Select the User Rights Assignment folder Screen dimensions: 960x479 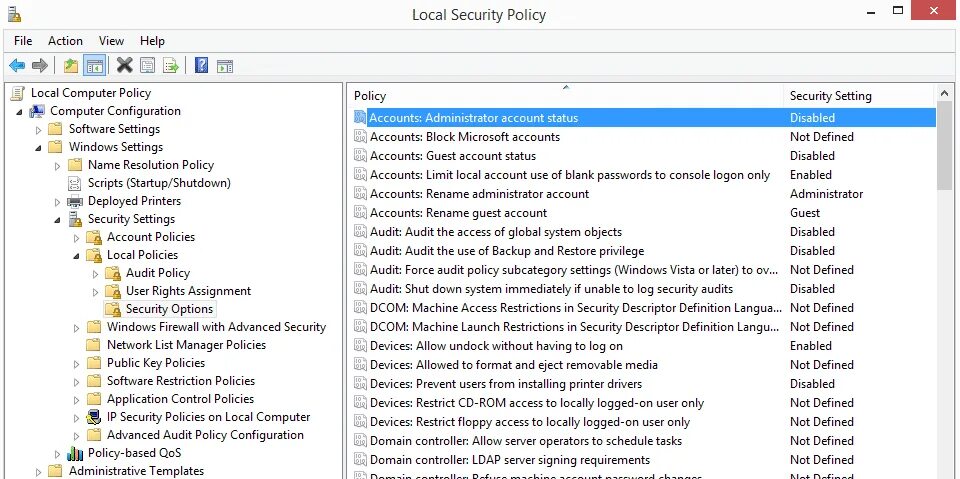[x=188, y=291]
